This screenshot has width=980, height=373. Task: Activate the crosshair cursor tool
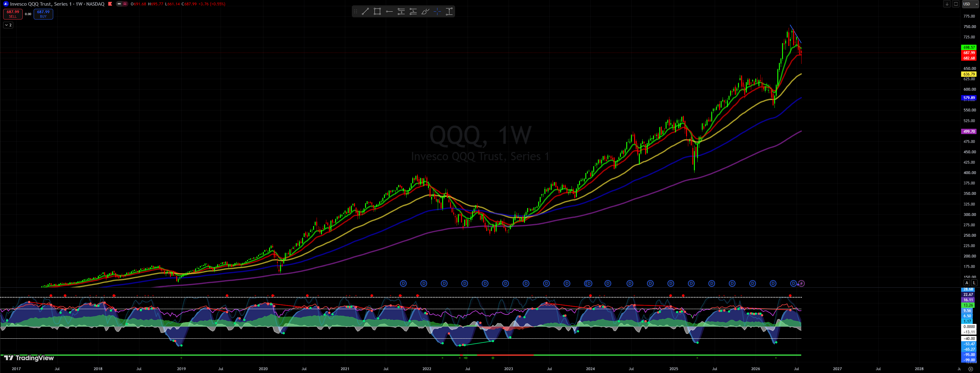437,11
